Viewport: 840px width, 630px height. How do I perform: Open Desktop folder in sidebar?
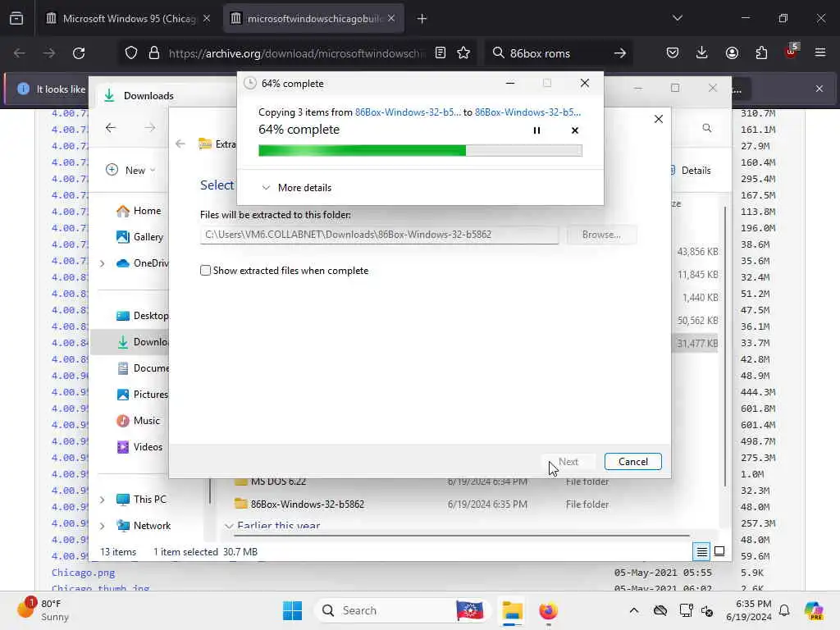(143, 316)
